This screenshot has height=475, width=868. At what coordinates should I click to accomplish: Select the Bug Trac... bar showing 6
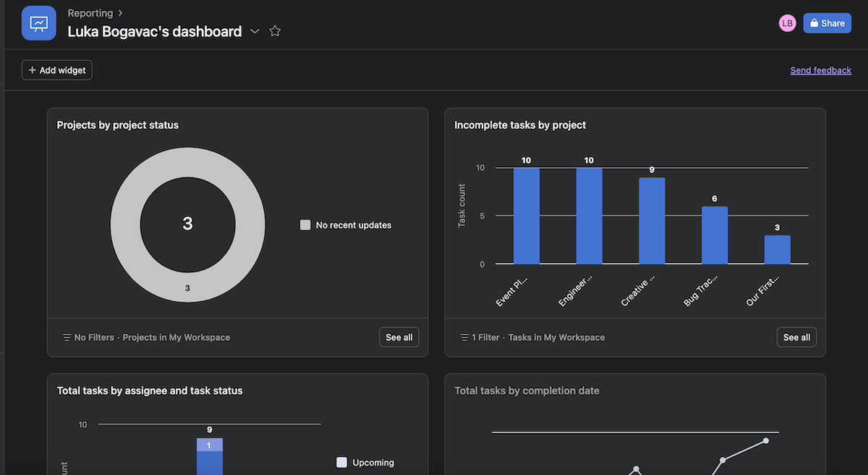tap(715, 235)
